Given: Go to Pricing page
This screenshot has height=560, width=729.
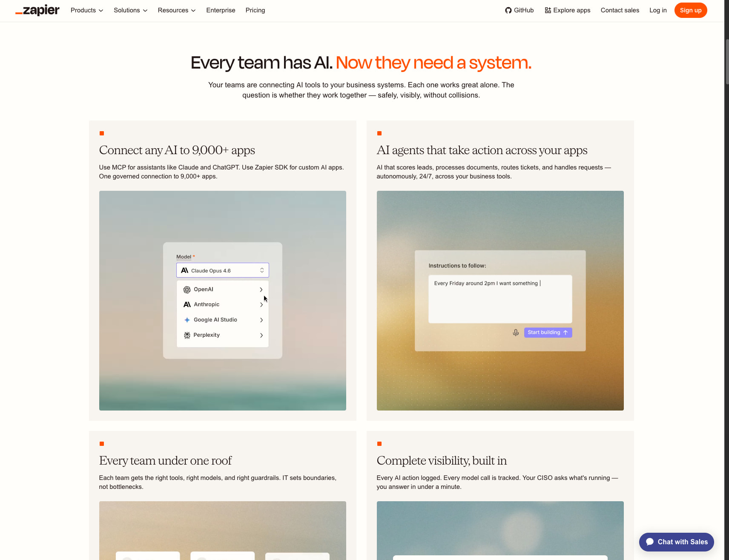Looking at the screenshot, I should pyautogui.click(x=255, y=10).
